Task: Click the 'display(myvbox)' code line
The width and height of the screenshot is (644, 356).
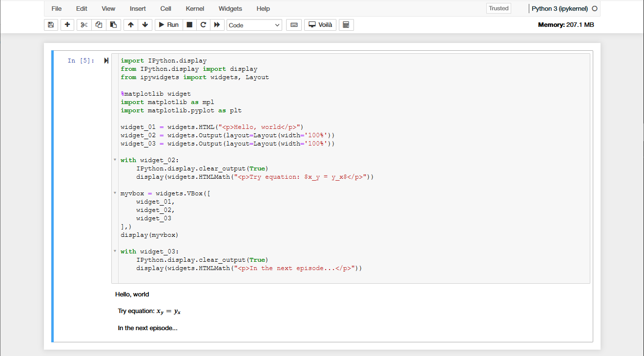Action: click(149, 235)
